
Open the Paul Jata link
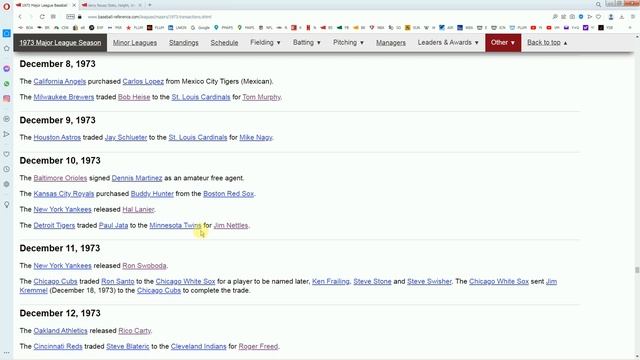113,225
